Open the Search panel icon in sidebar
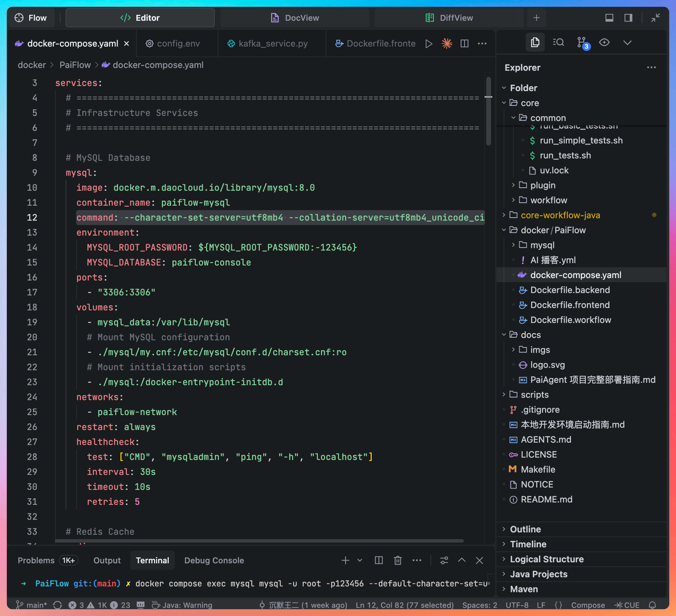 [x=558, y=42]
